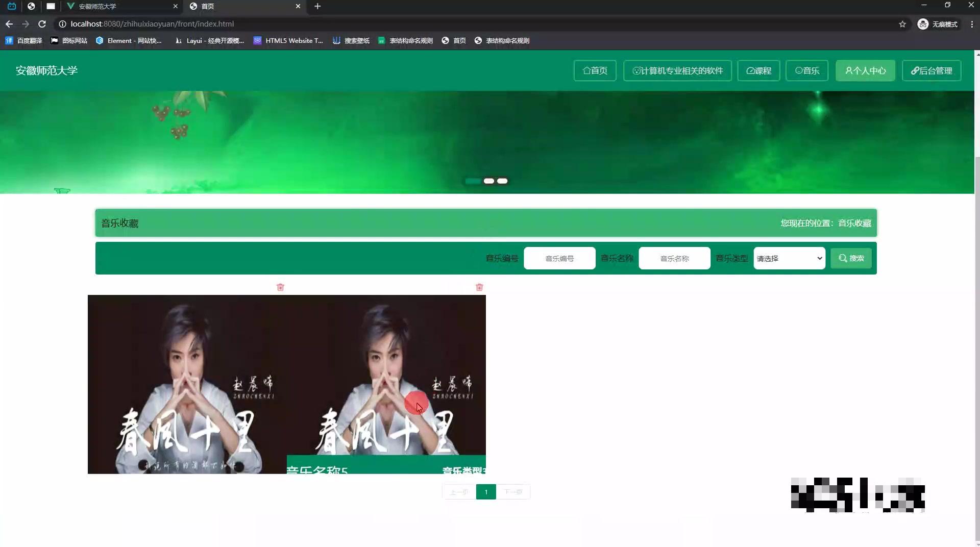Open the first music cover thumbnail
The width and height of the screenshot is (980, 547).
[x=187, y=384]
